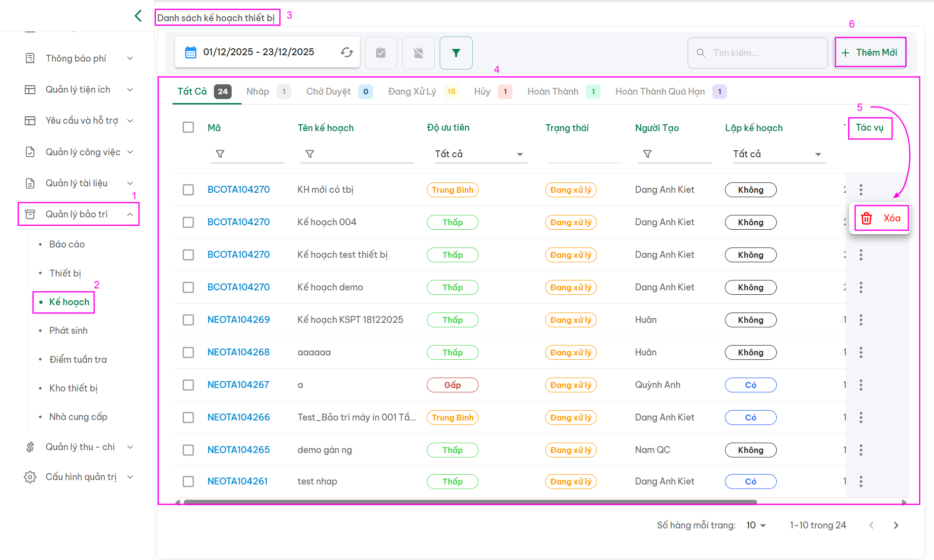Tick the checkbox for NEOTA104269 row
The height and width of the screenshot is (560, 934).
[188, 320]
